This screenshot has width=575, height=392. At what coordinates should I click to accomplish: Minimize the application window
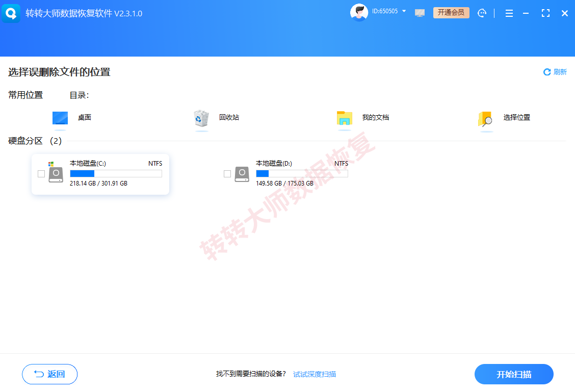tap(526, 13)
